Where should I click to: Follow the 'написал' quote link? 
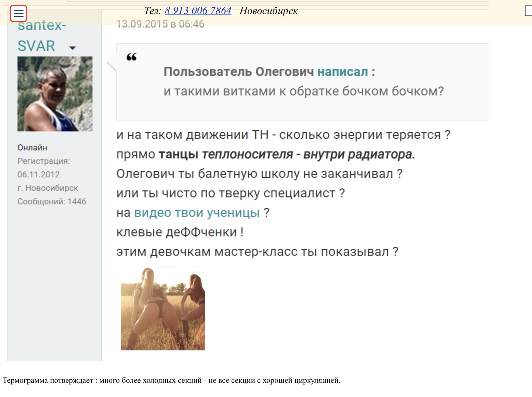pyautogui.click(x=343, y=72)
